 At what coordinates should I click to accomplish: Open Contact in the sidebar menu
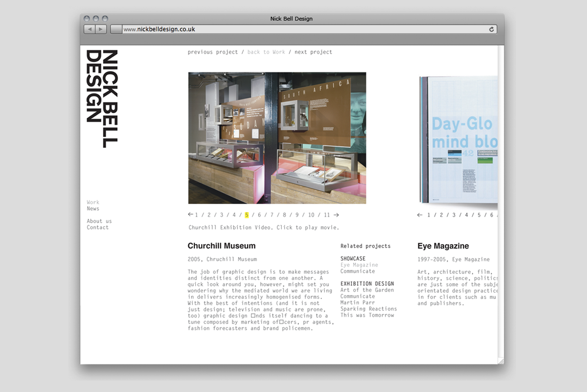(97, 227)
